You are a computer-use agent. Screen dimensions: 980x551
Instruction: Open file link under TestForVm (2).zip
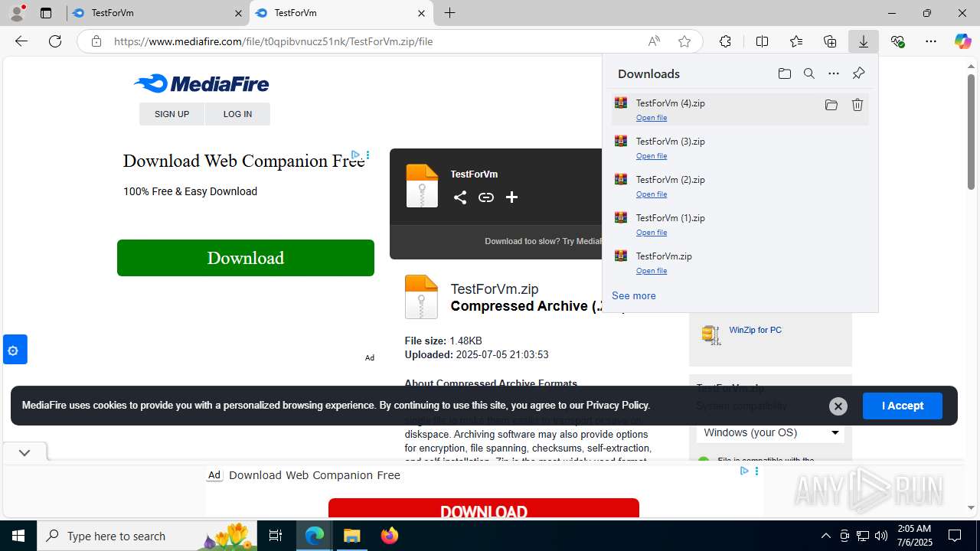click(652, 194)
